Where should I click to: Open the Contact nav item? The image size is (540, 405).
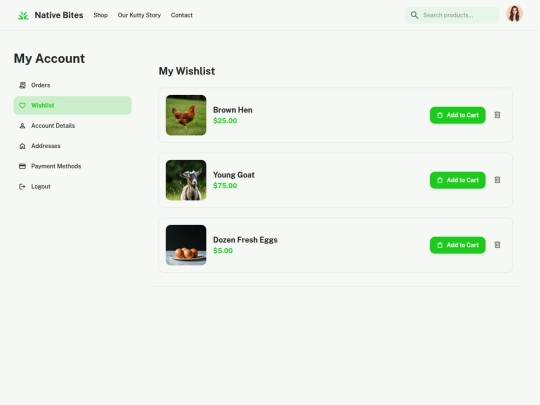point(181,15)
